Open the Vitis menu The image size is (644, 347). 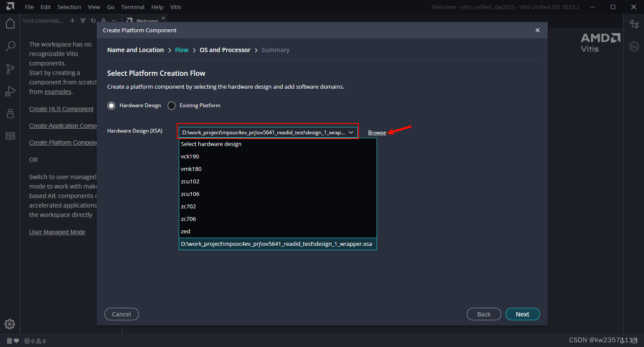[x=175, y=7]
